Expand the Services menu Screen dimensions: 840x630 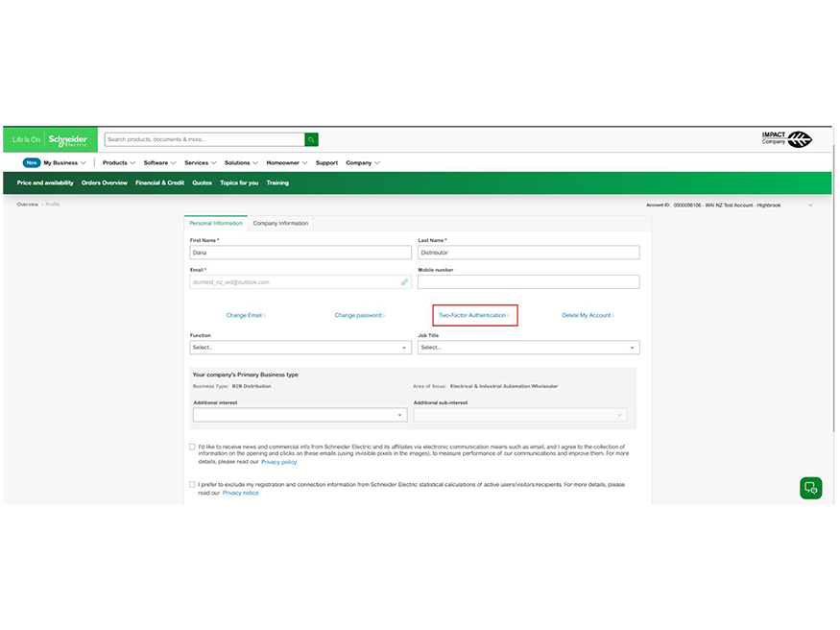(201, 163)
